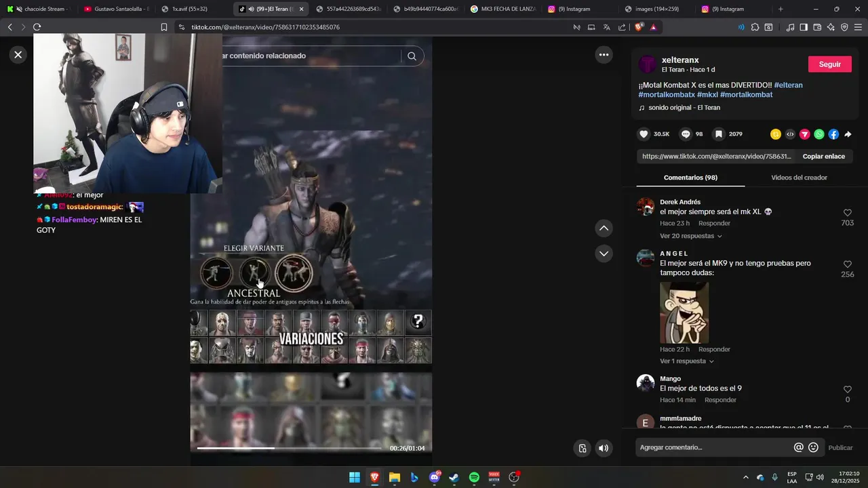The width and height of the screenshot is (868, 488).
Task: Open a new browser tab
Action: click(781, 9)
